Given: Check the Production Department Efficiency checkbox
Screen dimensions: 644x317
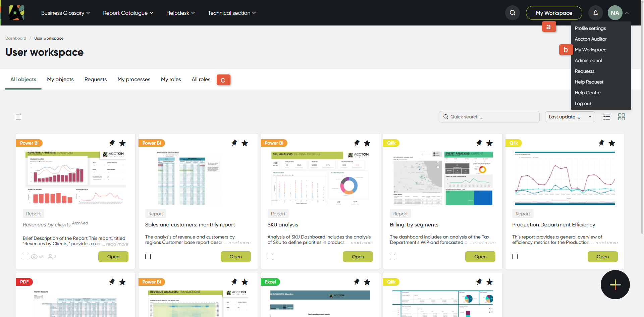Looking at the screenshot, I should pos(515,257).
